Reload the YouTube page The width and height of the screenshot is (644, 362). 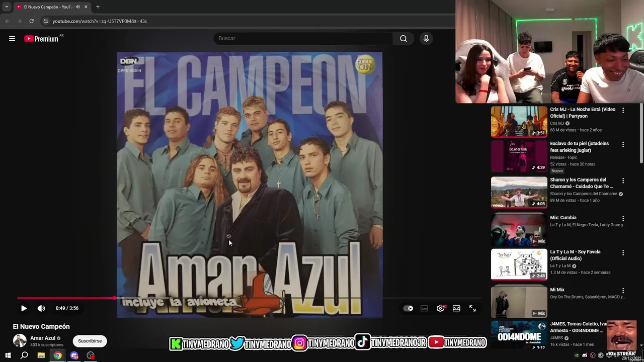[31, 21]
